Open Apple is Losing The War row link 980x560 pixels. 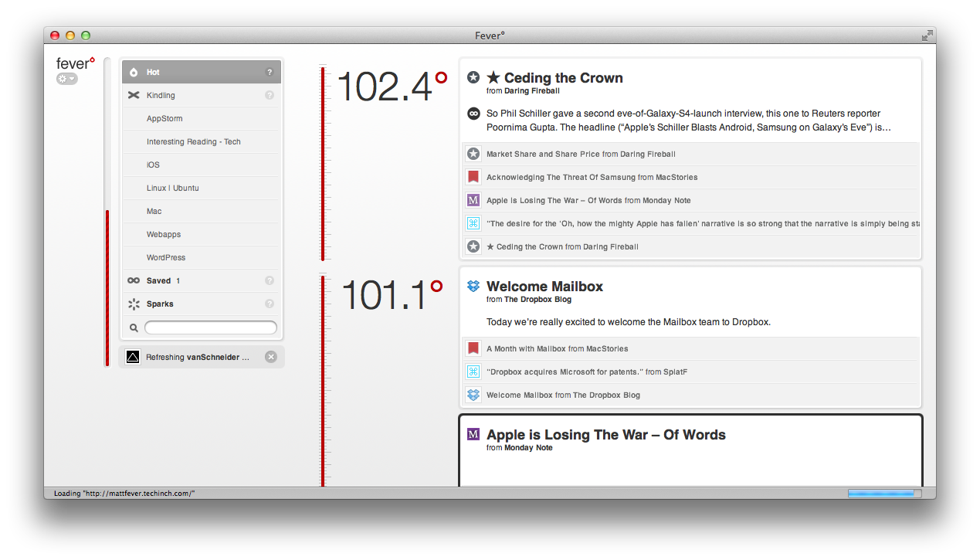click(554, 200)
